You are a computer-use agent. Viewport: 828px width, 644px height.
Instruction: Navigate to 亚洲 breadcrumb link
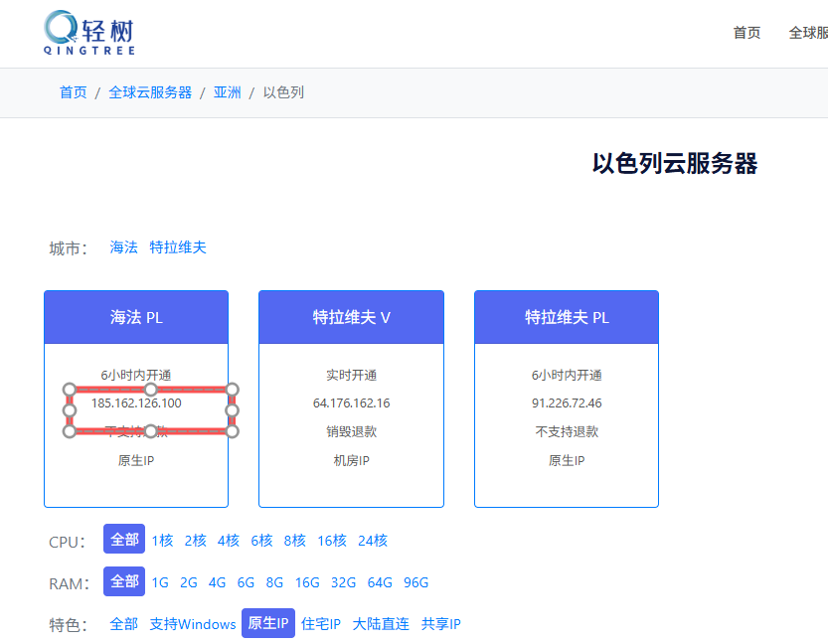227,92
